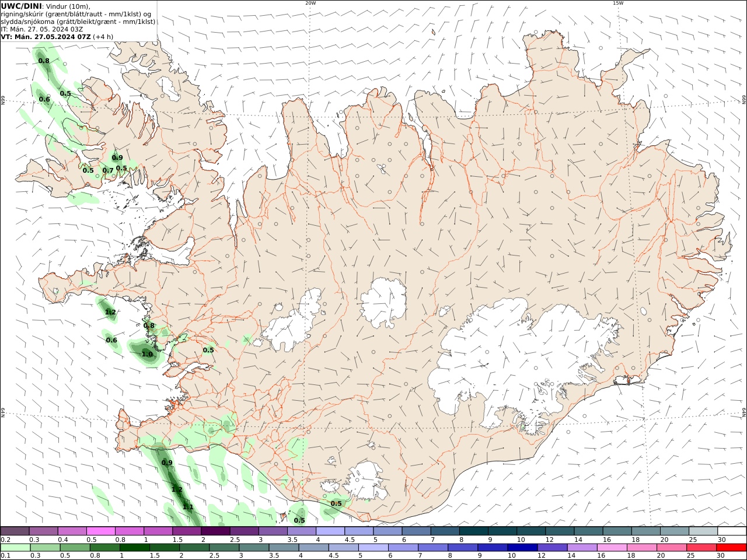Select the white swatch starting at 30 in upper scale

click(732, 531)
